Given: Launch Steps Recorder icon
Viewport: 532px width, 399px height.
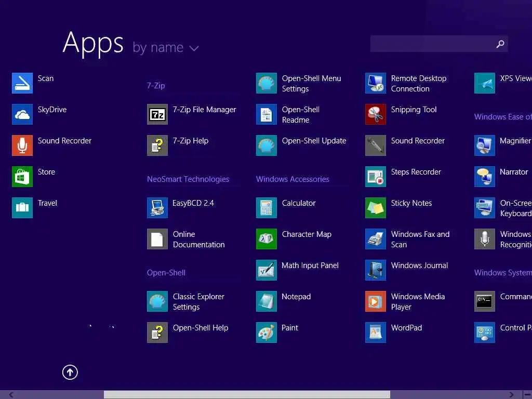Looking at the screenshot, I should tap(376, 177).
